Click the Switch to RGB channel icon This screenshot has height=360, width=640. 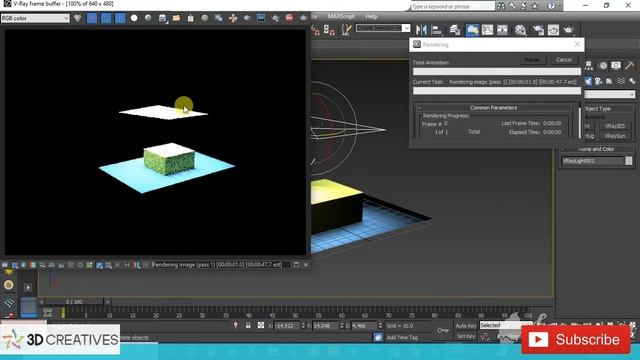(77, 18)
